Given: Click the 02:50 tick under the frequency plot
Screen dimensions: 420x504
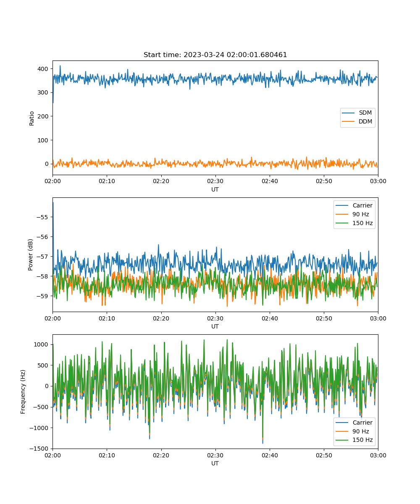Looking at the screenshot, I should pos(324,455).
